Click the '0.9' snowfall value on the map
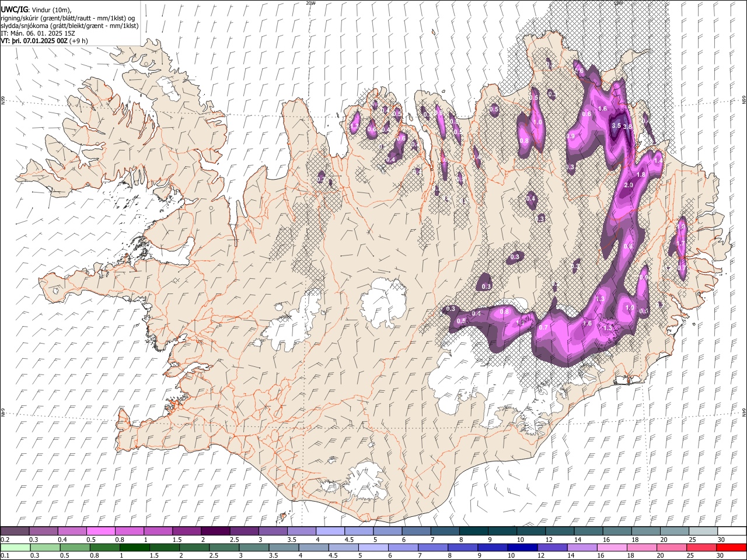The image size is (747, 560). 571,136
